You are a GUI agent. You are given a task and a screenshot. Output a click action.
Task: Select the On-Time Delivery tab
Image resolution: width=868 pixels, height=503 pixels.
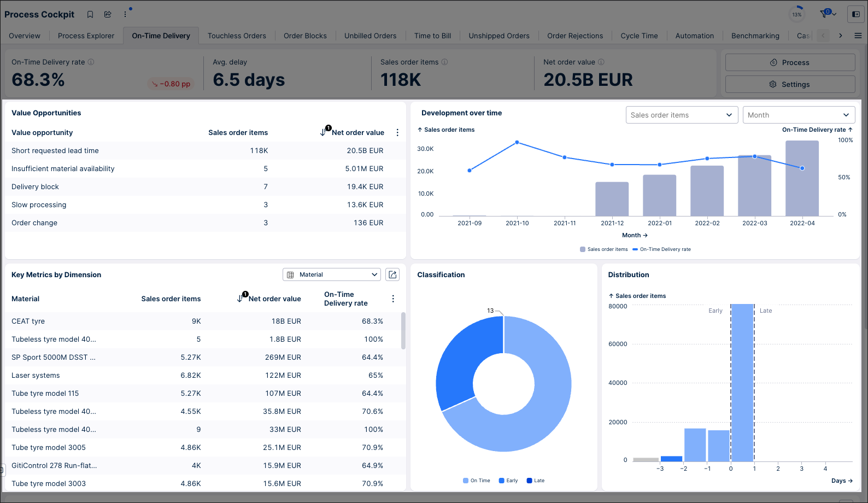[161, 36]
